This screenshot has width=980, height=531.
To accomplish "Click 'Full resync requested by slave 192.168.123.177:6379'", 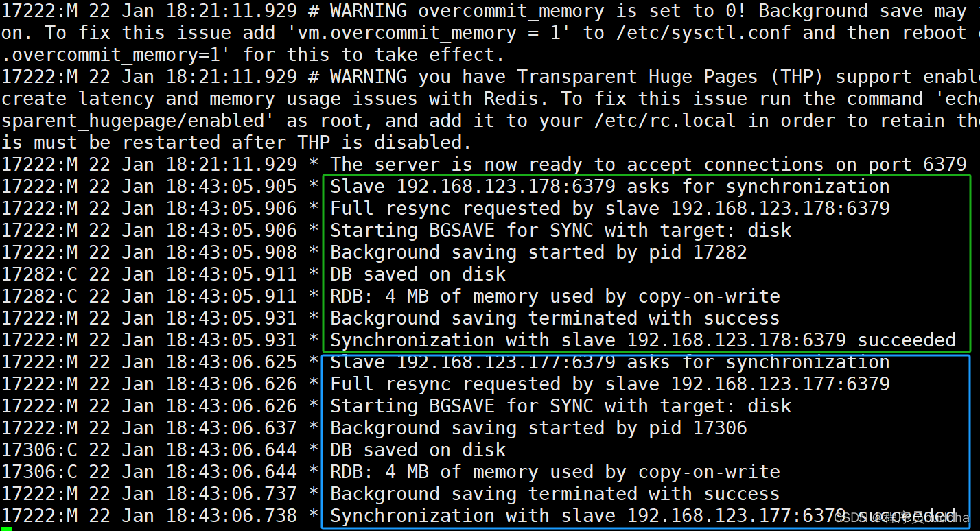I will 610,384.
